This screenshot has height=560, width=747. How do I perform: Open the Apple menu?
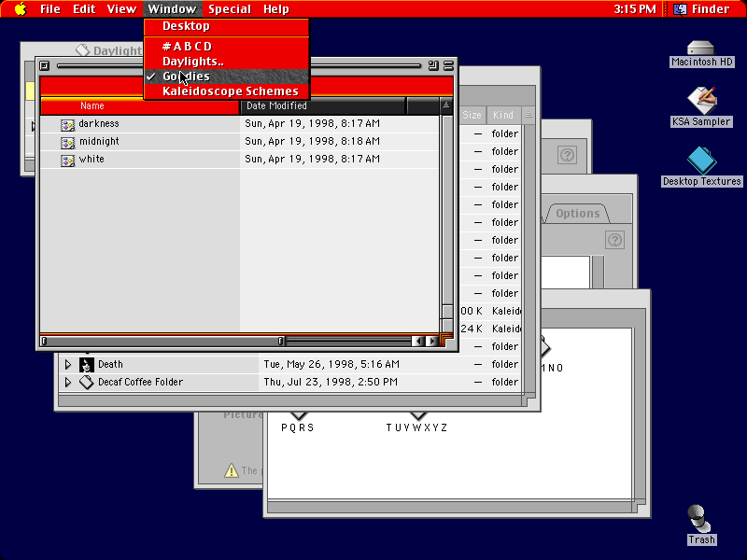pos(21,9)
